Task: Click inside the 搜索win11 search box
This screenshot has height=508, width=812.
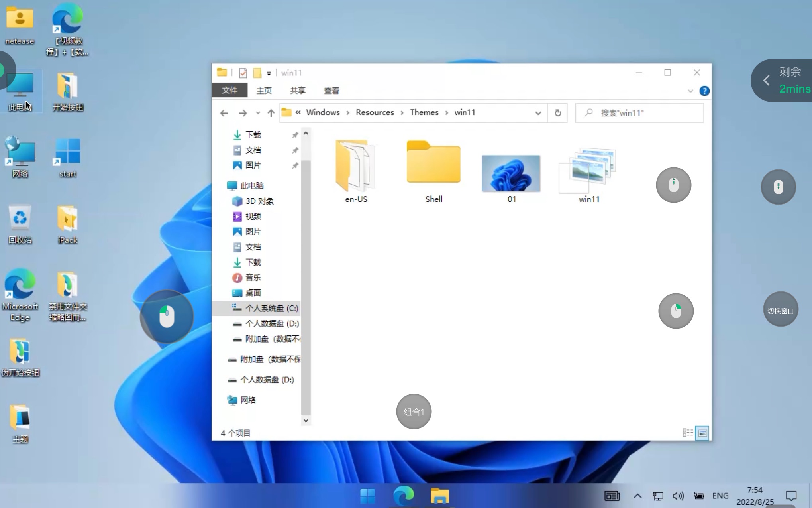Action: (x=637, y=113)
